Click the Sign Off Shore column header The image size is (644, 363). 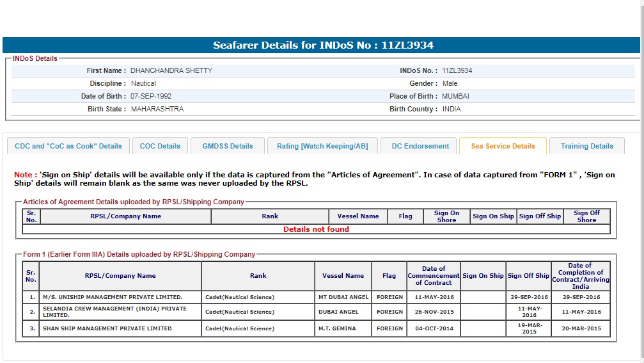(x=586, y=216)
